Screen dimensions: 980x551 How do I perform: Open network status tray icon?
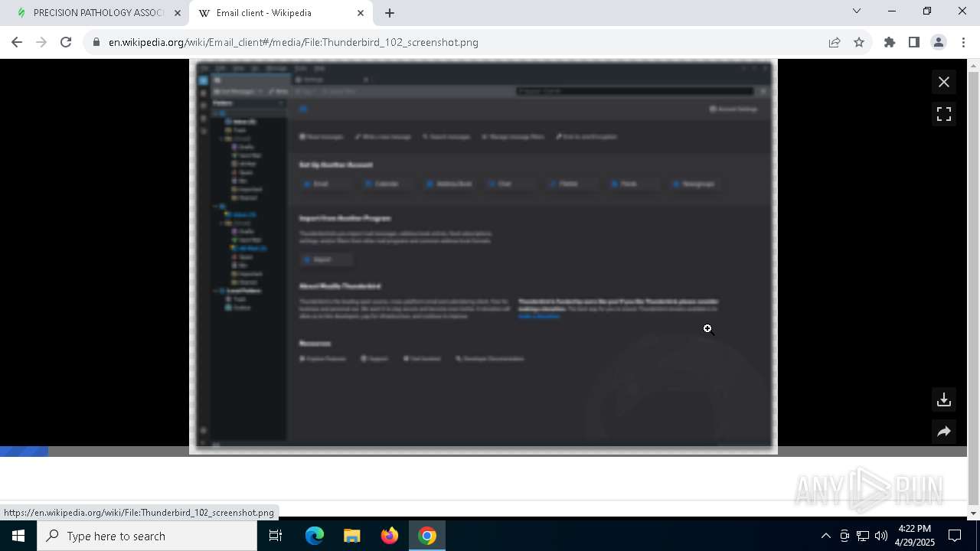(x=863, y=536)
